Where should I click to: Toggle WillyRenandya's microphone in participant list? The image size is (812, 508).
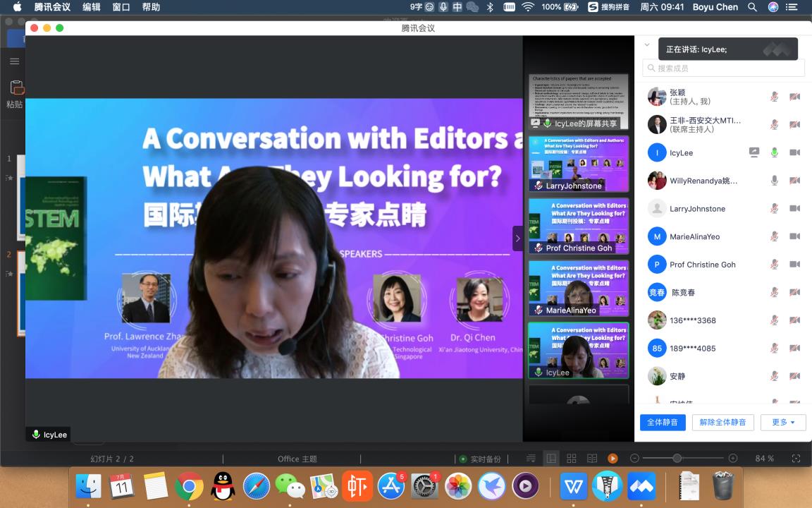(x=774, y=181)
